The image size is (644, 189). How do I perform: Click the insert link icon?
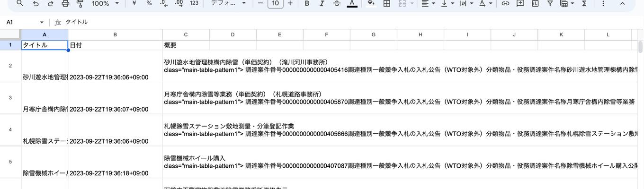coord(505,3)
